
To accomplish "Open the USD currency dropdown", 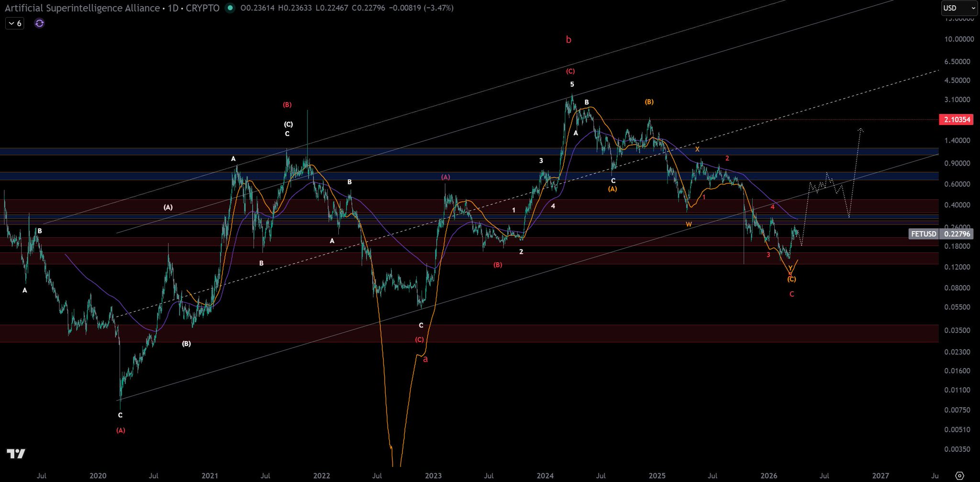I will pos(959,8).
